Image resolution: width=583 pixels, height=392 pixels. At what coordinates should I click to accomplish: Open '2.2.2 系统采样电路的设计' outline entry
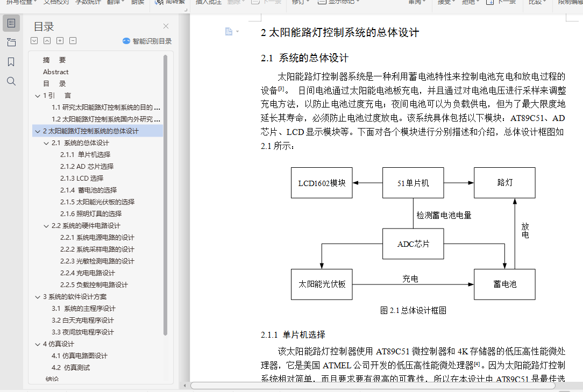pyautogui.click(x=97, y=250)
